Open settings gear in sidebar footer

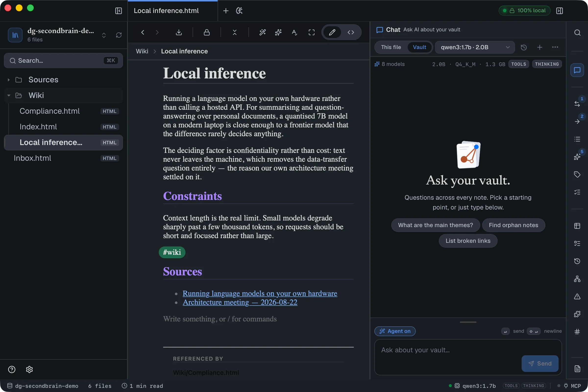coord(29,369)
